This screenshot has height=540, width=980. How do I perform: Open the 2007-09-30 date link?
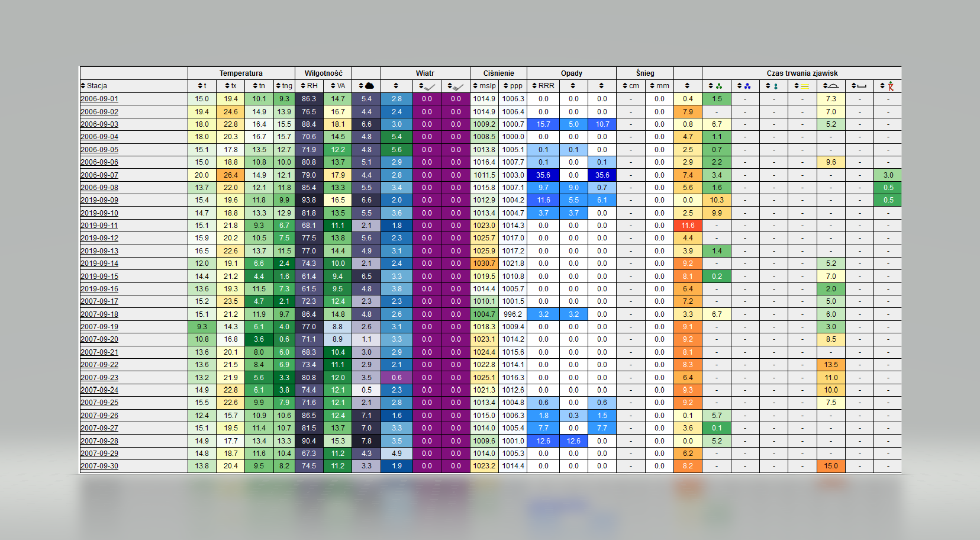pyautogui.click(x=99, y=466)
